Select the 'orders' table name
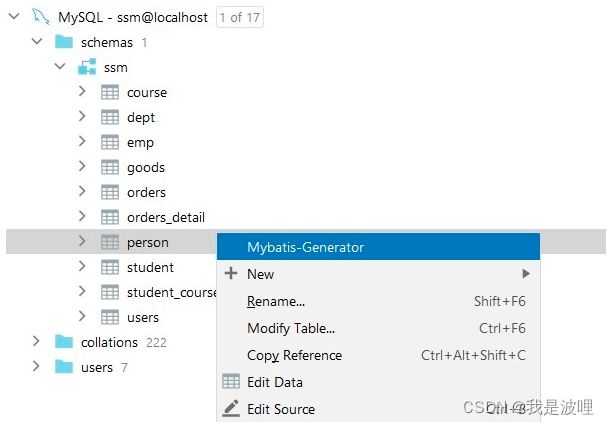The image size is (609, 425). (146, 192)
